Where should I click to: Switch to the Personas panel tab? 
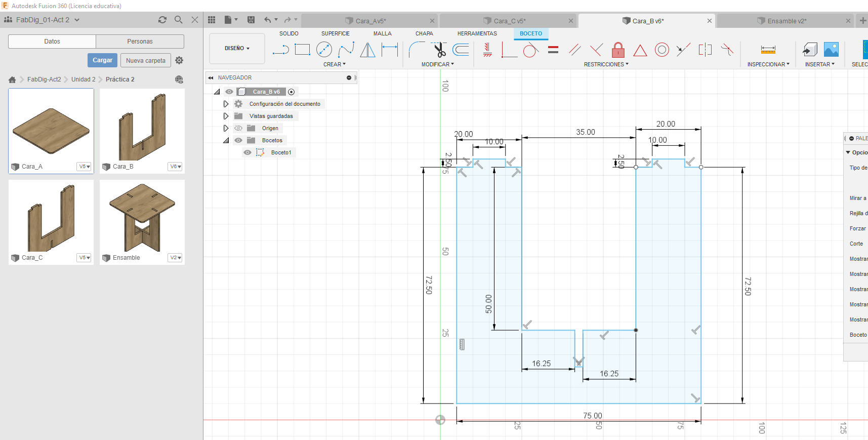point(140,42)
